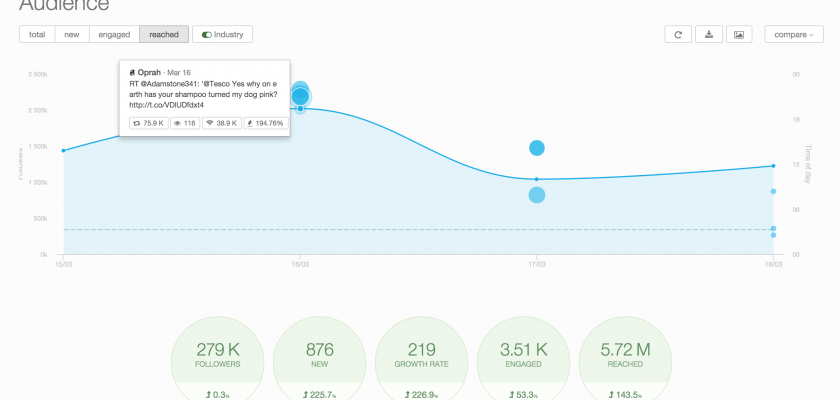Click the retweet count in the tooltip

click(148, 123)
